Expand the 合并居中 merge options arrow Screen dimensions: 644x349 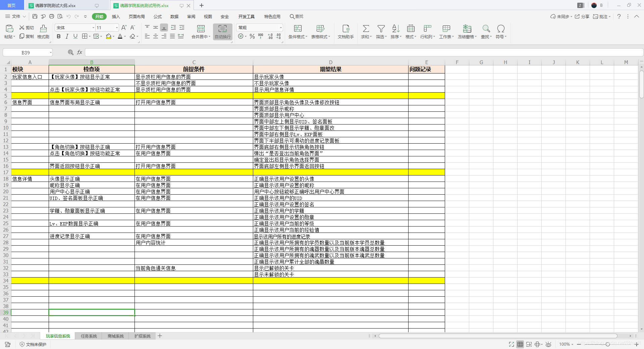(x=209, y=37)
